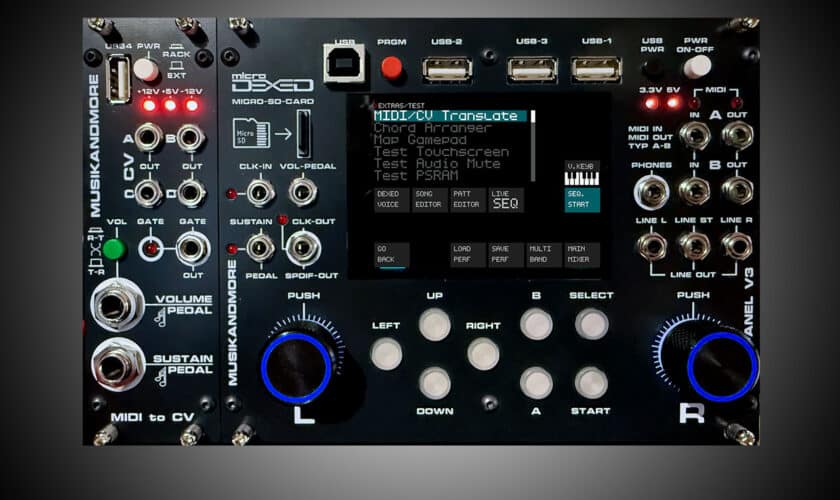
Task: Click the SELECT button
Action: coord(591,324)
